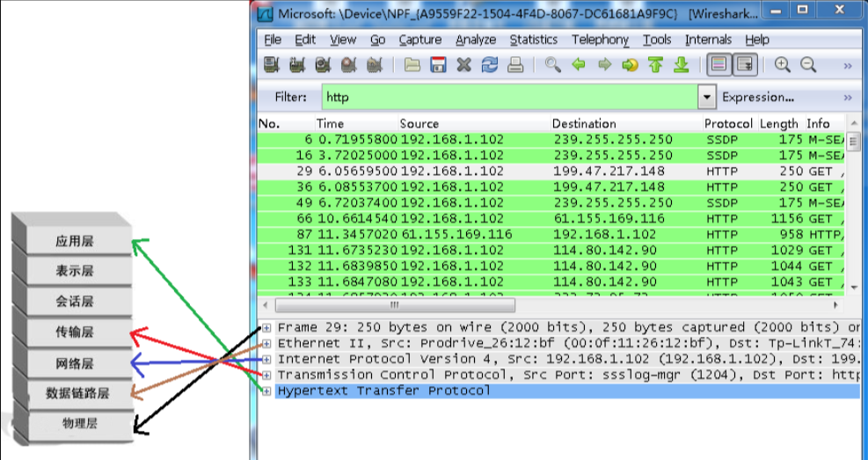Save the capture file floppy icon
The width and height of the screenshot is (868, 460).
(438, 65)
